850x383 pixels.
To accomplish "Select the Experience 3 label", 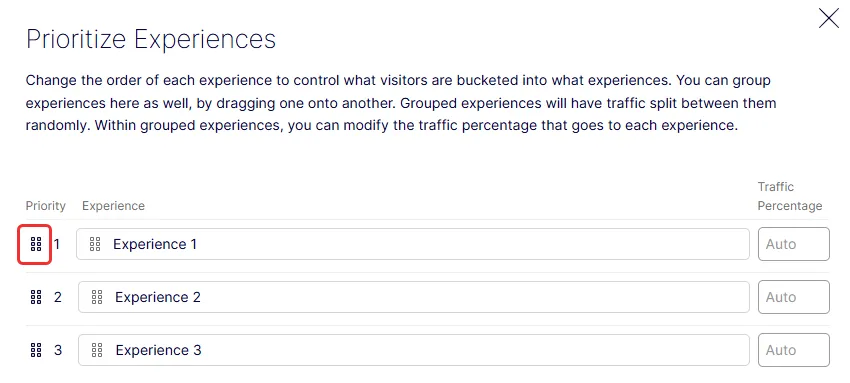I will tap(158, 350).
